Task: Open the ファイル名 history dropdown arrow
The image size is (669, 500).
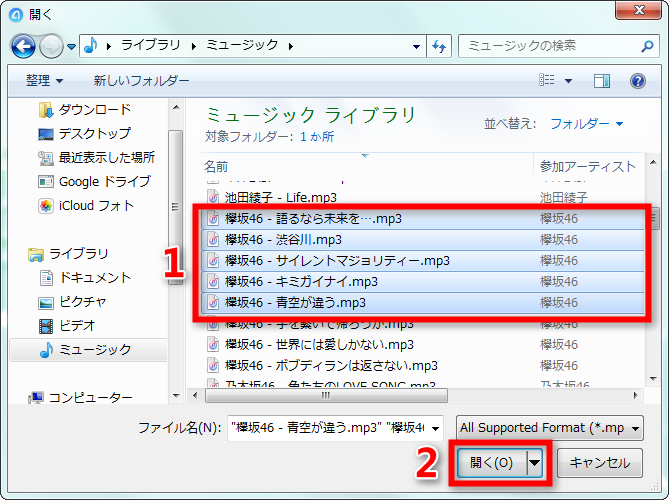Action: [x=436, y=428]
